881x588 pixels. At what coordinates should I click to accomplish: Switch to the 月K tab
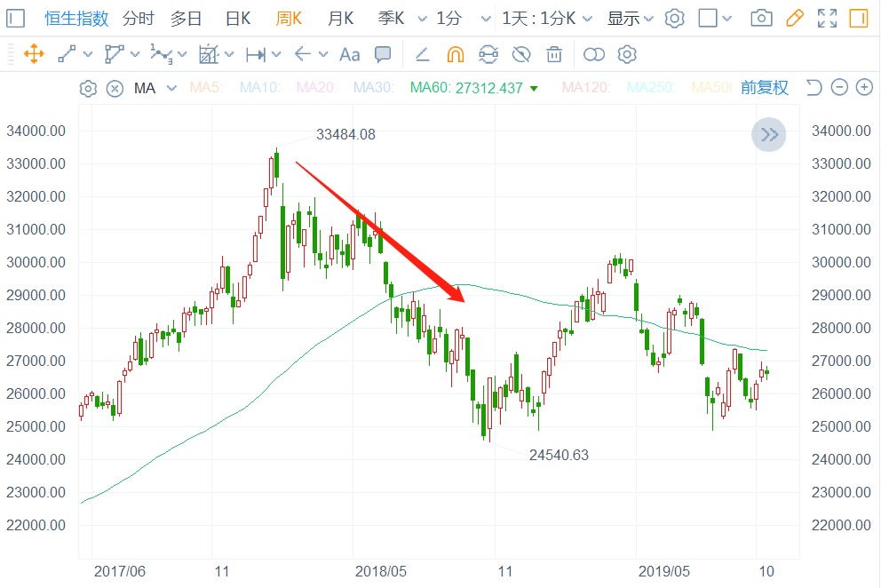click(x=340, y=18)
